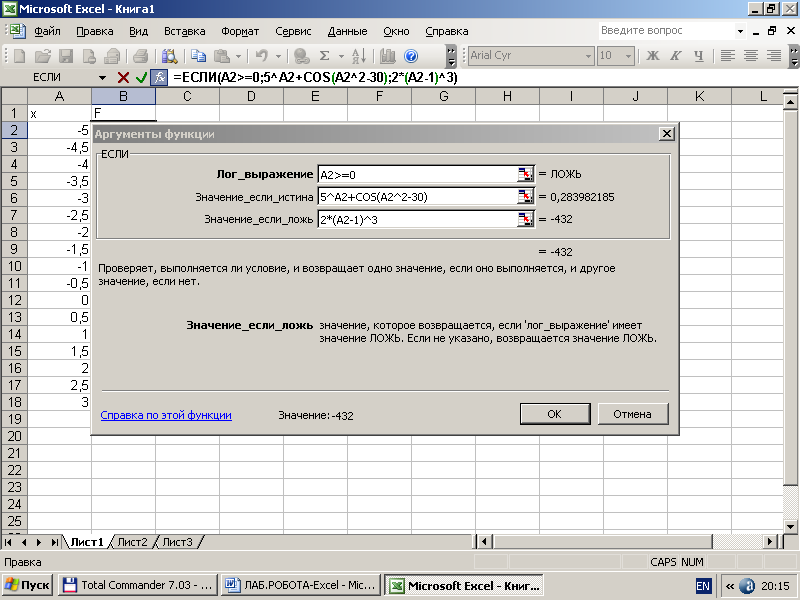Image resolution: width=800 pixels, height=600 pixels.
Task: Click the blue Help question-mark icon
Action: 411,56
